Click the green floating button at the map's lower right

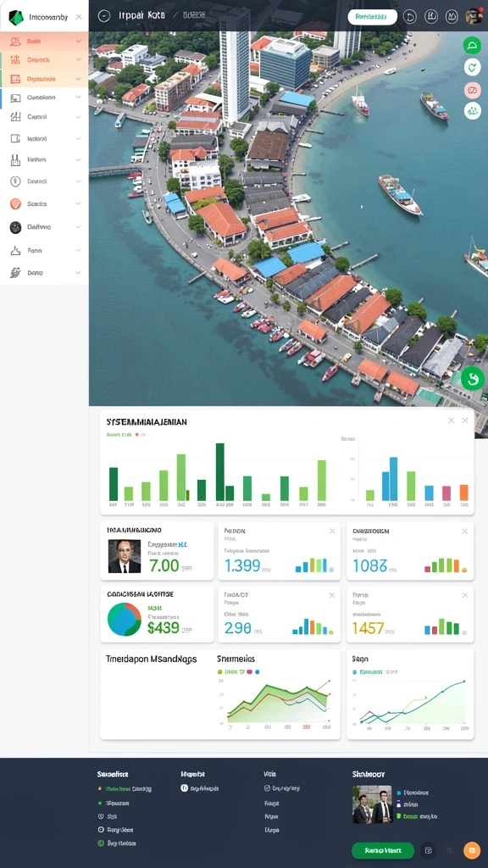coord(473,379)
